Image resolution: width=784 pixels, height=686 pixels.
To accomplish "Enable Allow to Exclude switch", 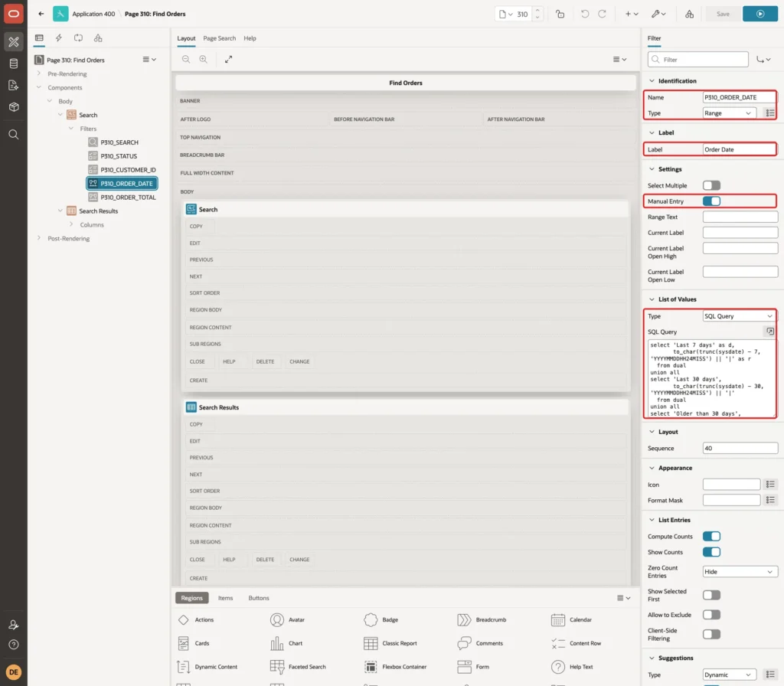I will [711, 615].
